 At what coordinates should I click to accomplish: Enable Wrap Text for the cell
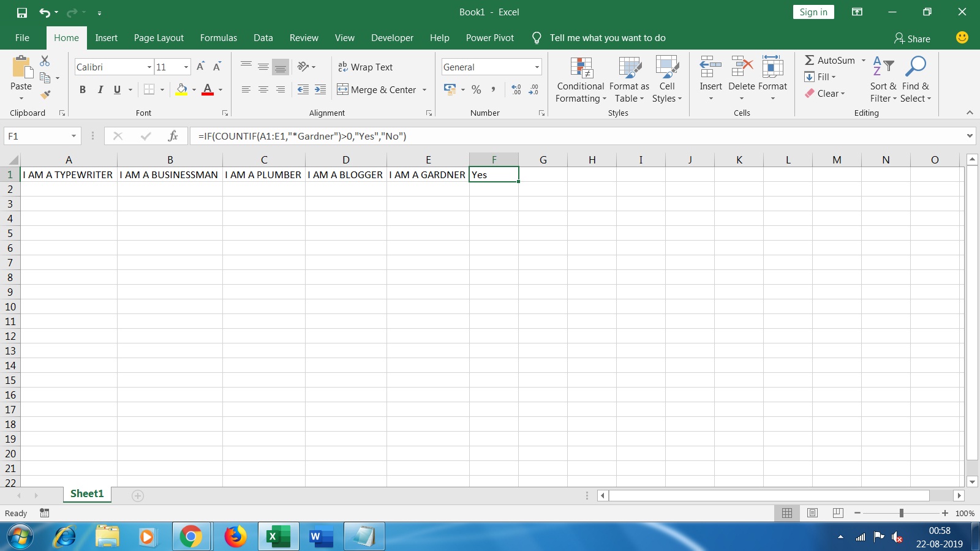[x=365, y=67]
